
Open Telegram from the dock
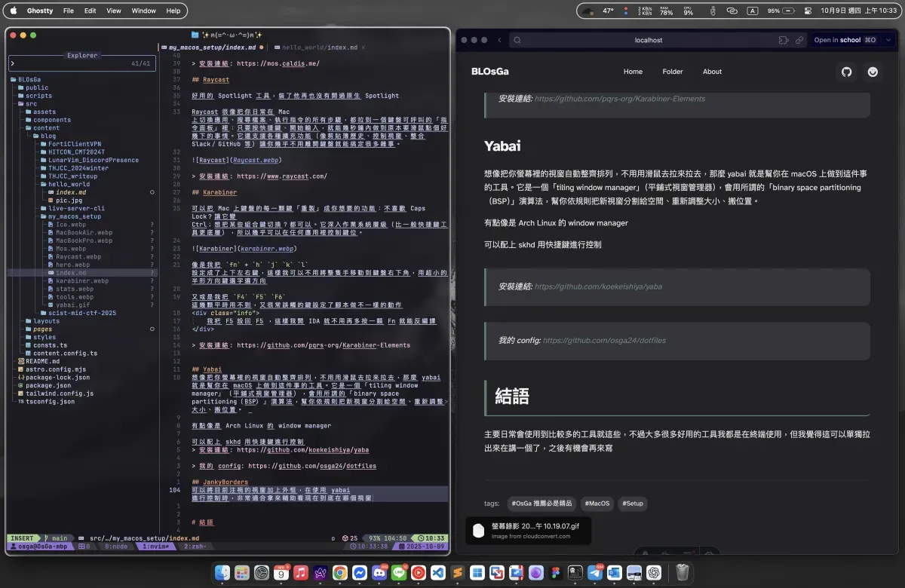coord(595,574)
